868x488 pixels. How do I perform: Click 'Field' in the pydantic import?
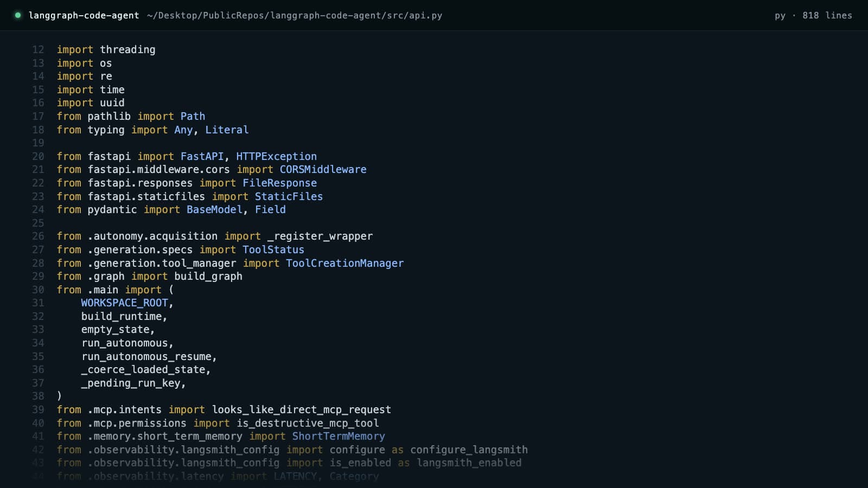point(271,209)
